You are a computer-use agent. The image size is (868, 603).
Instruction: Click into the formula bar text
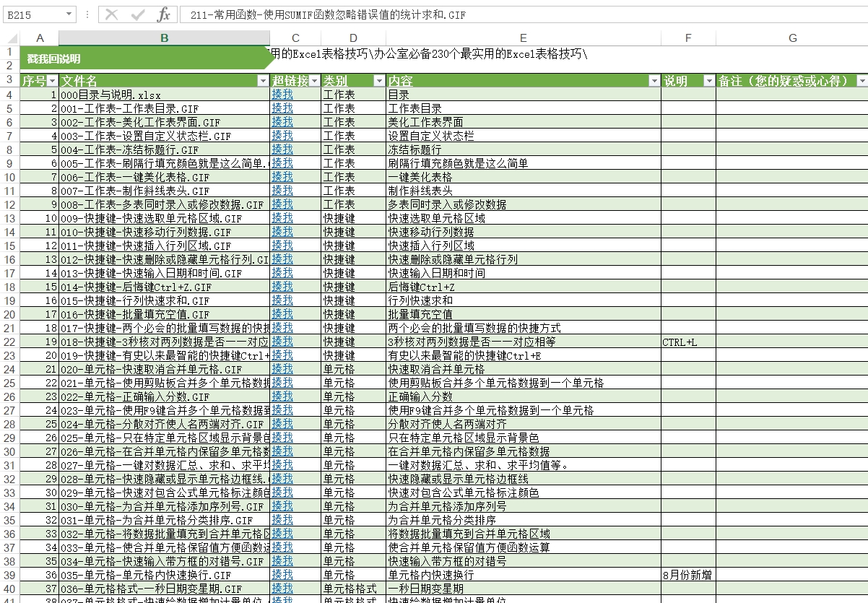[x=505, y=14]
